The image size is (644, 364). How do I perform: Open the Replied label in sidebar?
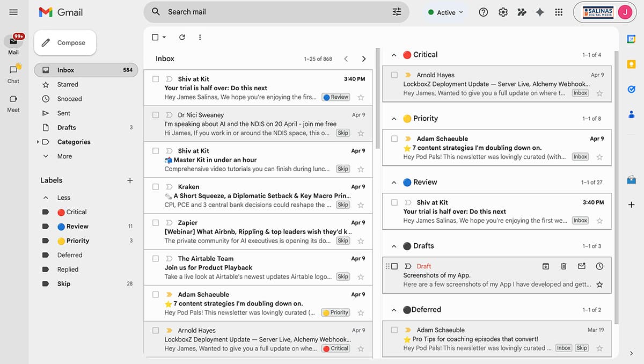point(86,270)
